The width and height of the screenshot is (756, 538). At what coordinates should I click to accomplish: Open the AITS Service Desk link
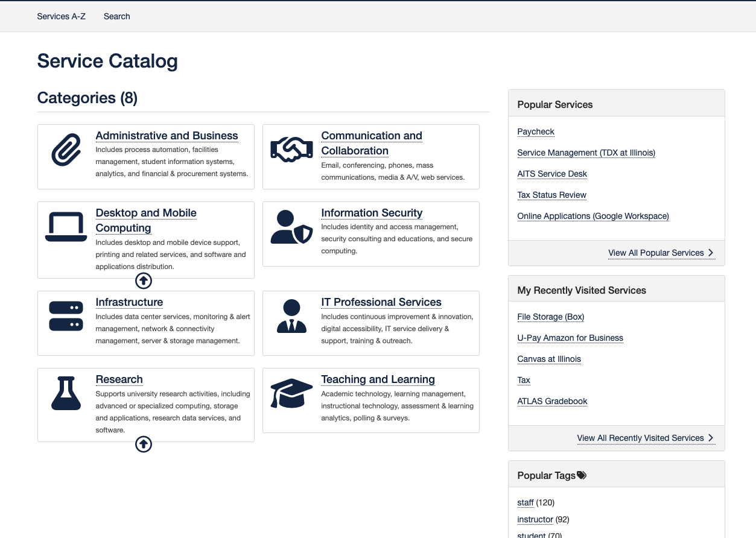pyautogui.click(x=552, y=174)
